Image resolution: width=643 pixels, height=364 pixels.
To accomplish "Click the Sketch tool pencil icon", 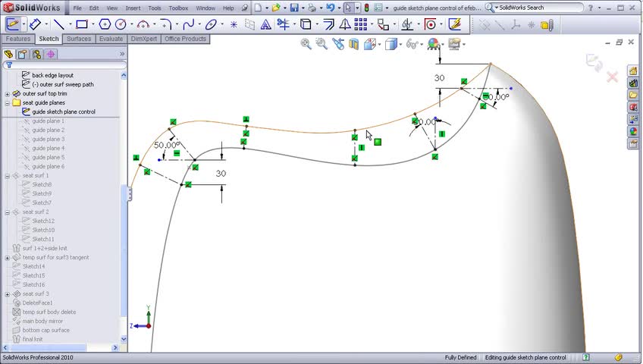I will coord(13,24).
